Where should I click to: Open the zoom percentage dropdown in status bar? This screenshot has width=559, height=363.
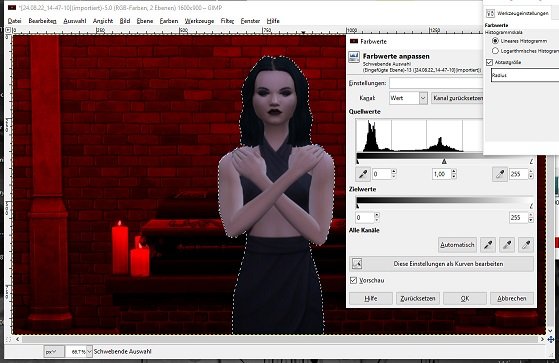(89, 352)
